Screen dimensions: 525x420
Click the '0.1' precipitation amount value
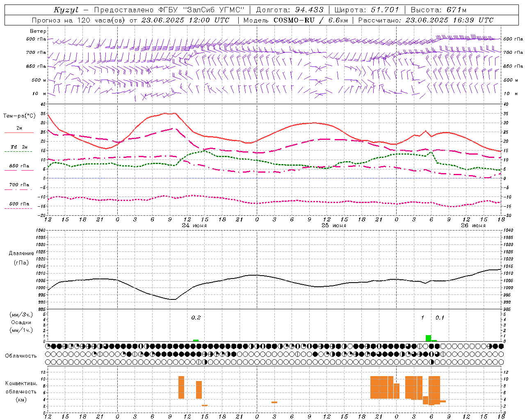pos(440,317)
